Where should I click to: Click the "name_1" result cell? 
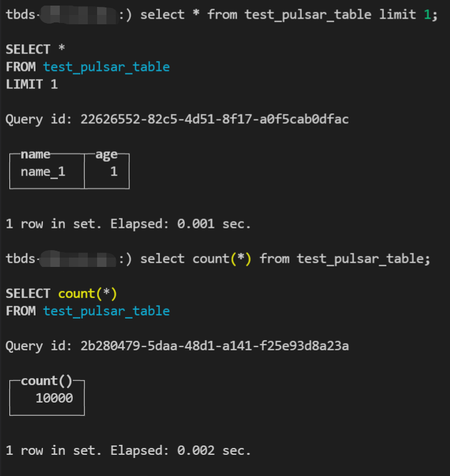(x=43, y=172)
